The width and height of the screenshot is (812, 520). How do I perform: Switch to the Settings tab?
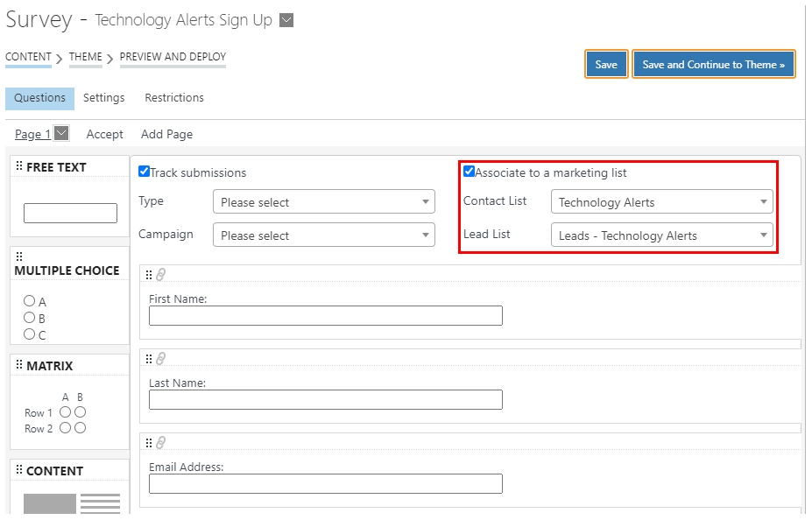104,98
